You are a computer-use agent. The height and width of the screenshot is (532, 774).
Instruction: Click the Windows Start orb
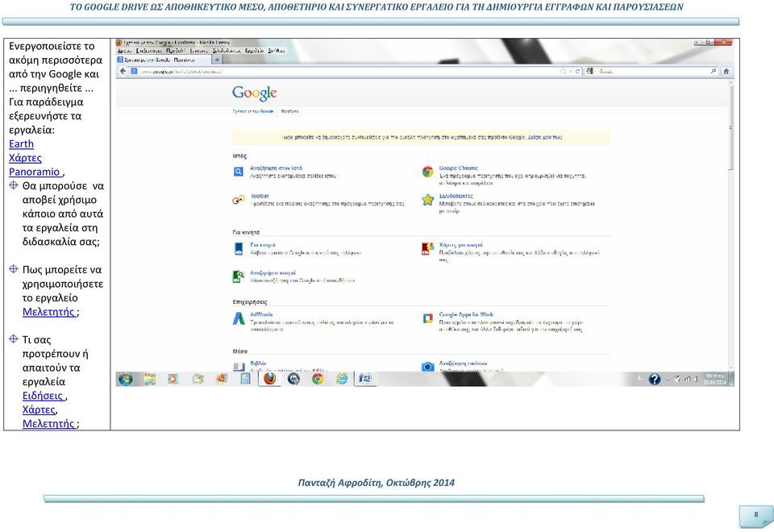pos(126,379)
